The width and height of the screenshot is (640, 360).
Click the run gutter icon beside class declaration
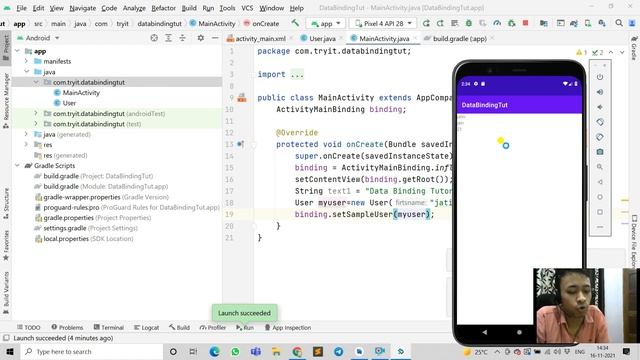[x=242, y=98]
